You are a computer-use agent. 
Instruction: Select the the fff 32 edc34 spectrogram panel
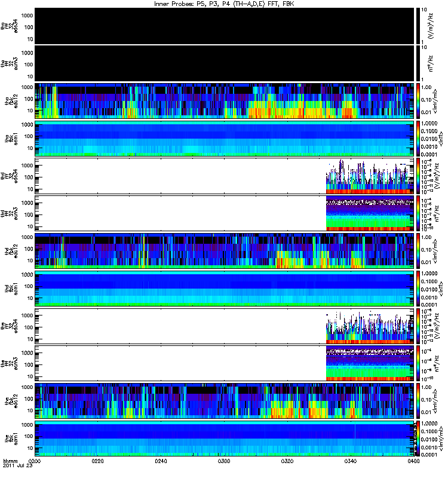tap(225, 326)
